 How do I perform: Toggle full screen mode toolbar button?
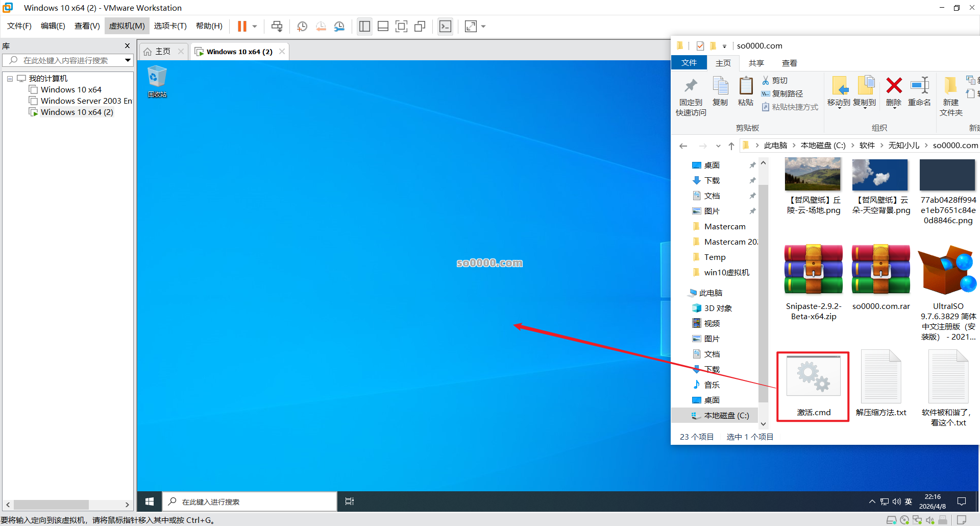pos(402,27)
